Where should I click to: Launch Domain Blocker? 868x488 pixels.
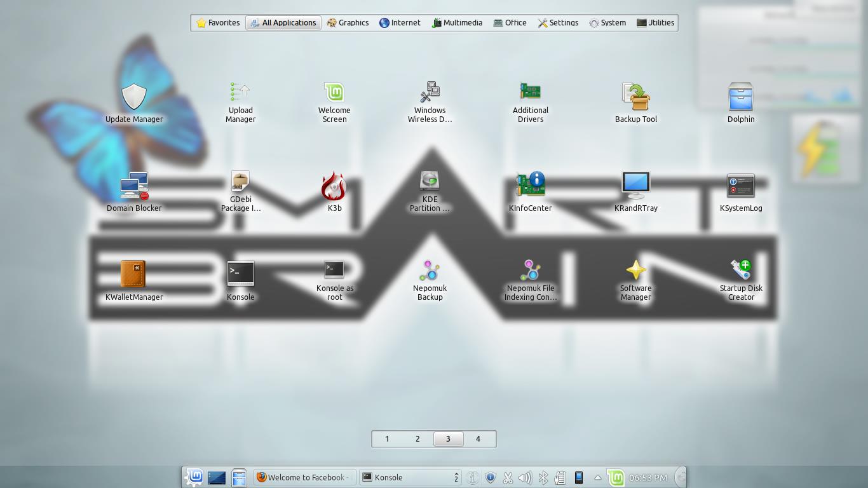tap(134, 191)
